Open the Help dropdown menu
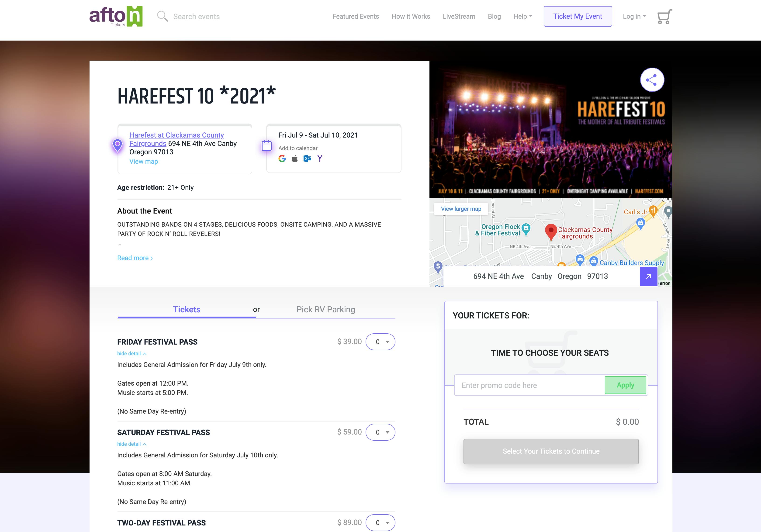 click(522, 16)
